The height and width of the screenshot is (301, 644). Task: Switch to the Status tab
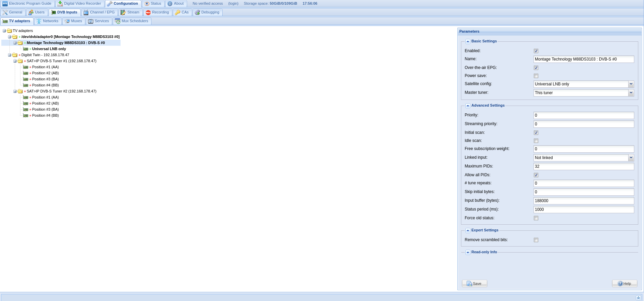click(x=153, y=4)
